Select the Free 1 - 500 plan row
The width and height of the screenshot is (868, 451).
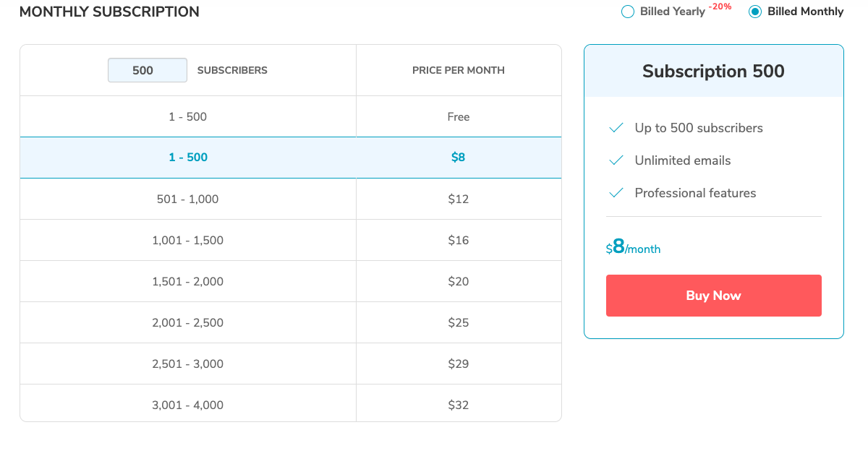click(188, 117)
